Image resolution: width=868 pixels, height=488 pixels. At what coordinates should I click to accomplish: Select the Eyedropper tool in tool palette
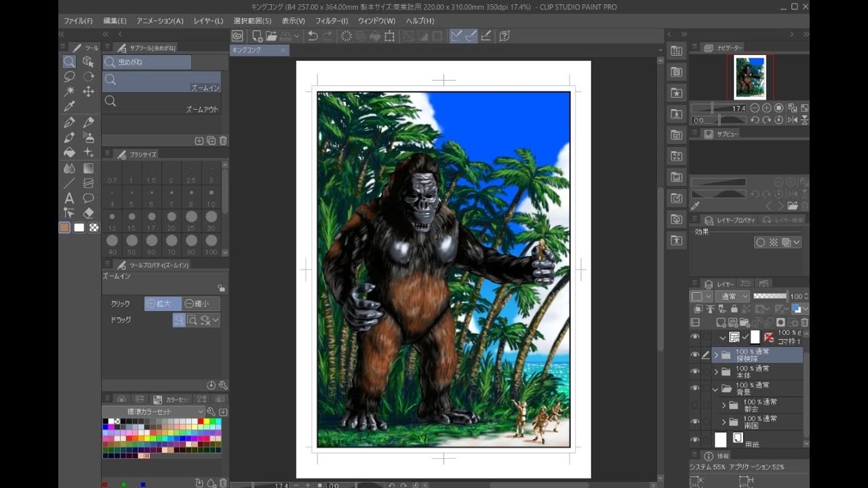pyautogui.click(x=69, y=106)
